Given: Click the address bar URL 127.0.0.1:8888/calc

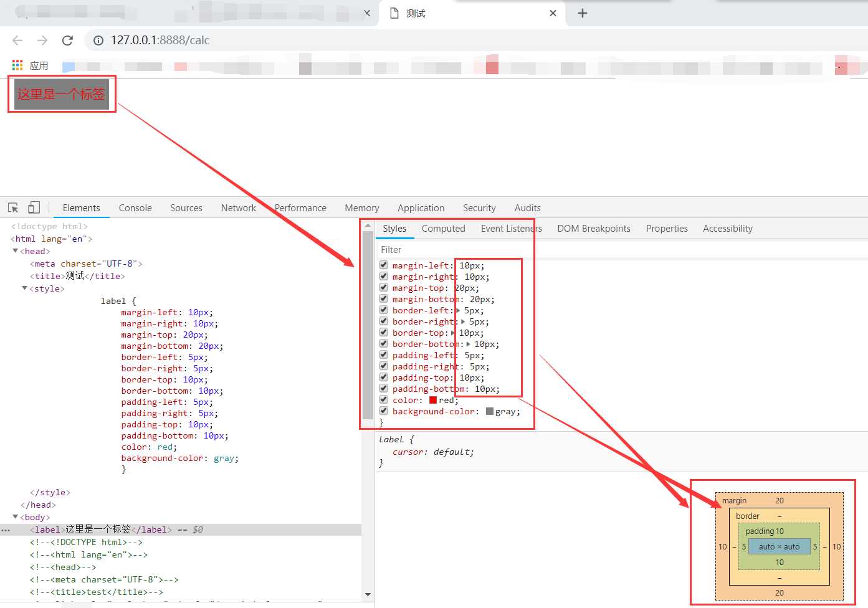Looking at the screenshot, I should click(x=160, y=40).
